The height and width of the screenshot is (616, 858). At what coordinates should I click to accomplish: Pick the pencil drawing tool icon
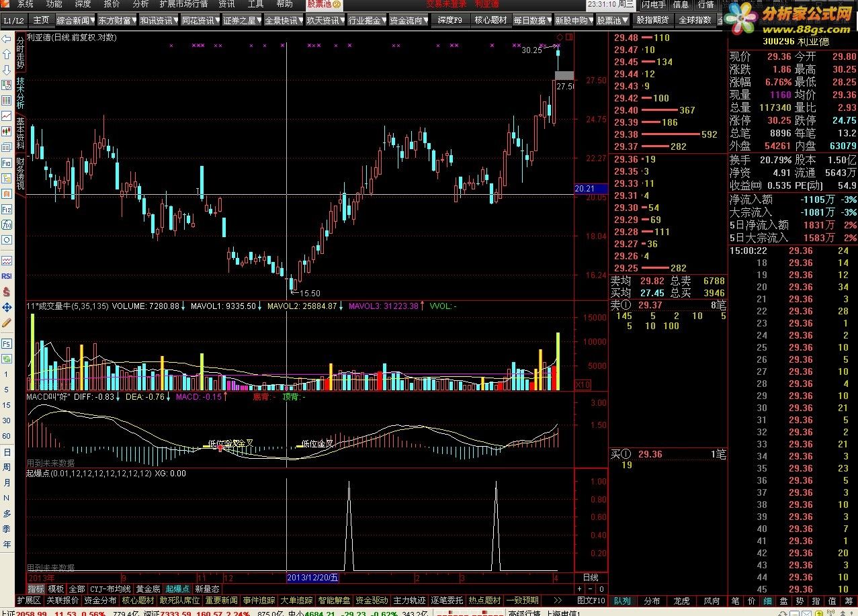7,322
